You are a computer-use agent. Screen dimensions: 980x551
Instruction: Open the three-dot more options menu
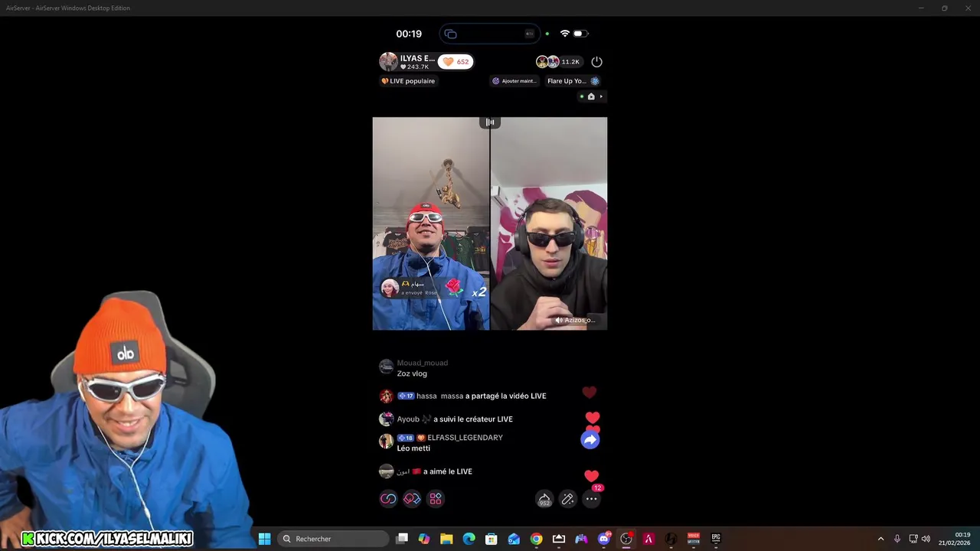click(x=591, y=499)
